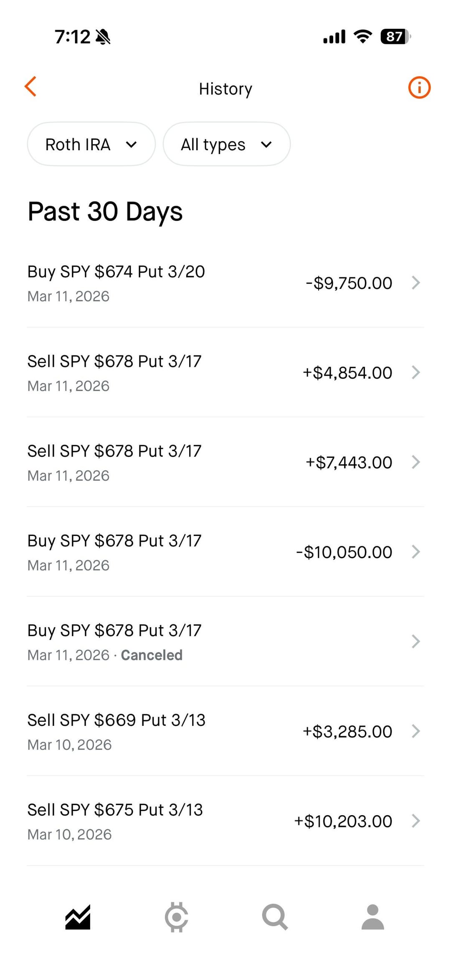The width and height of the screenshot is (451, 980).
Task: Tap the battery indicator in status bar
Action: (x=395, y=37)
